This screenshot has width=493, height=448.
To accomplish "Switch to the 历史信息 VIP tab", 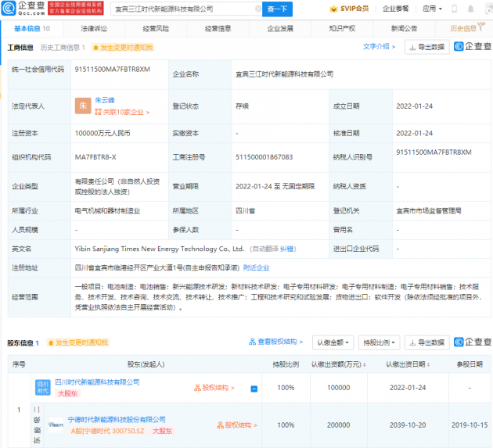I will tap(466, 29).
